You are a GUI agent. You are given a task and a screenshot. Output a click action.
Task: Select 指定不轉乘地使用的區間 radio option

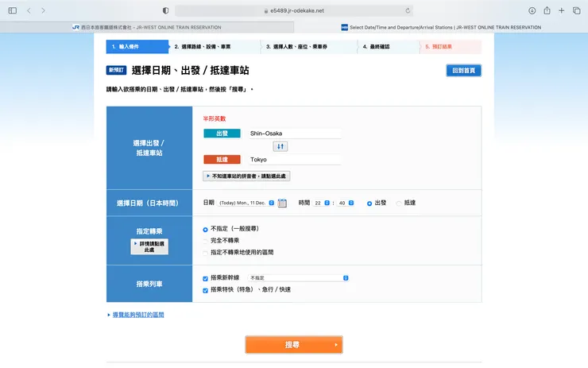pos(205,254)
